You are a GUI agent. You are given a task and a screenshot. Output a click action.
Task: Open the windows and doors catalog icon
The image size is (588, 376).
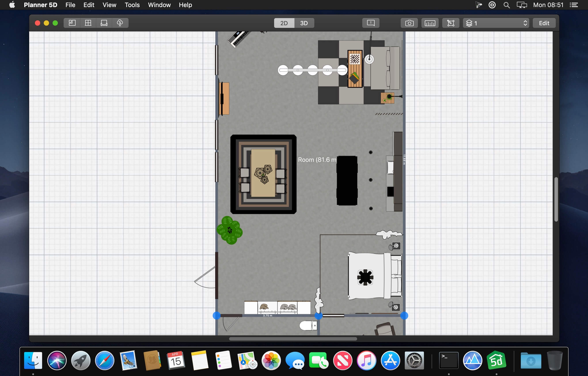pos(88,23)
